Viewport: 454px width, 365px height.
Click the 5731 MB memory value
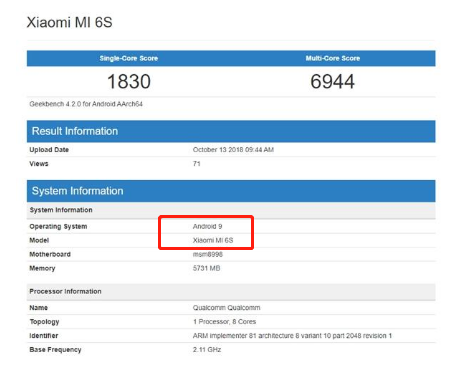pos(206,268)
